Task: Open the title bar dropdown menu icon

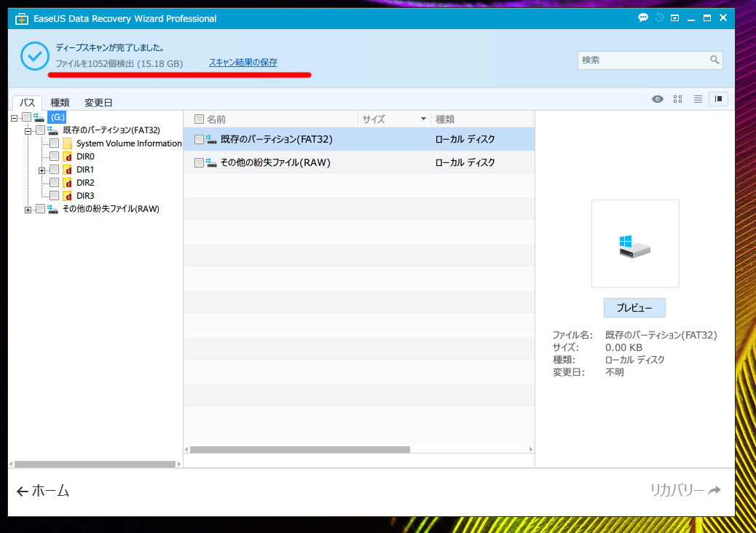Action: pos(675,17)
